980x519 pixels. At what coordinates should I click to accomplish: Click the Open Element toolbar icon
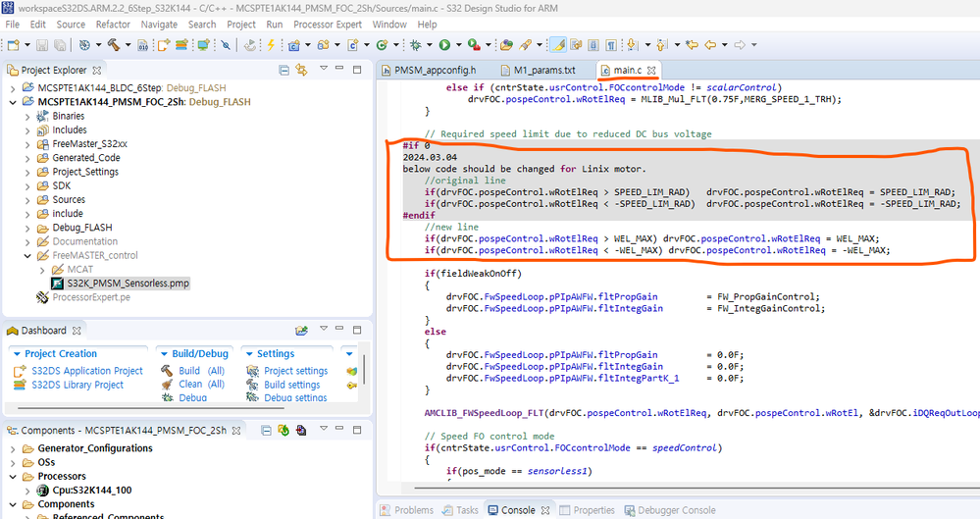[506, 45]
